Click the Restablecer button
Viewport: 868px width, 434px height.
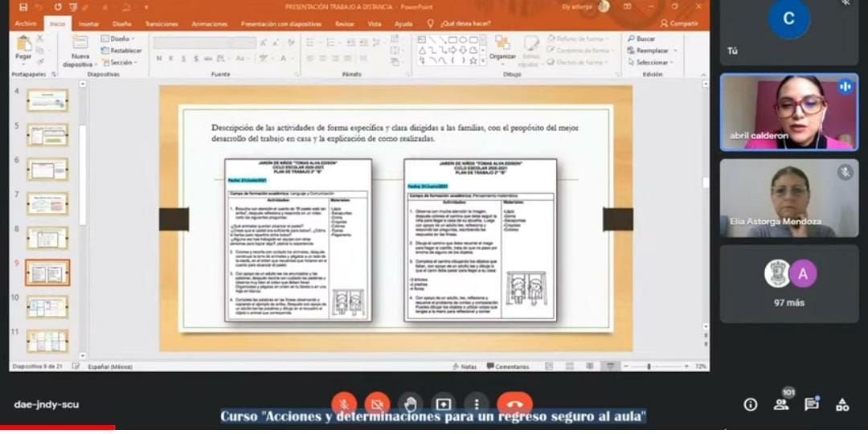[x=122, y=51]
